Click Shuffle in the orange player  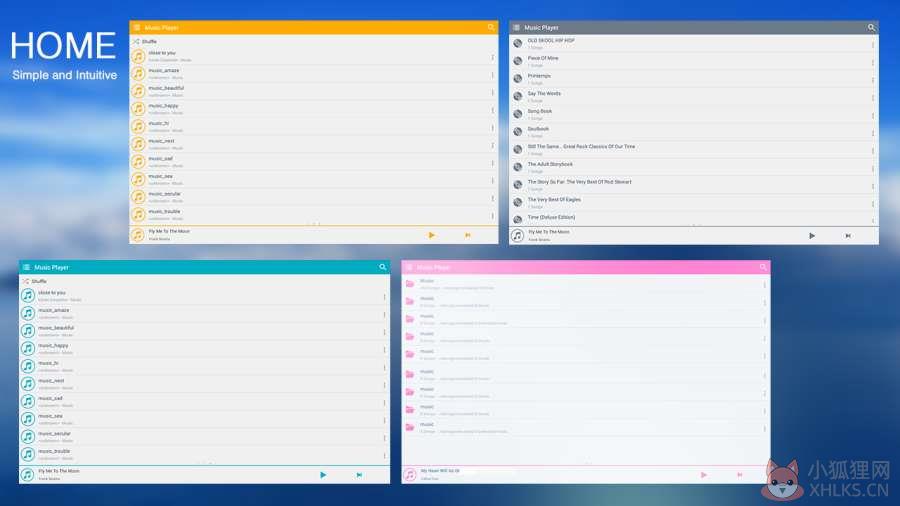[145, 41]
